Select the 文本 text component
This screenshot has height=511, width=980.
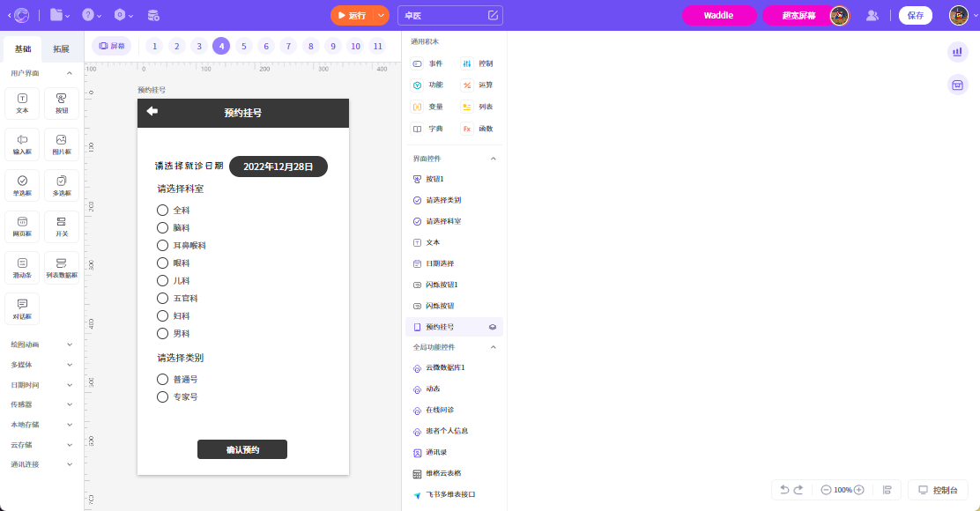22,103
